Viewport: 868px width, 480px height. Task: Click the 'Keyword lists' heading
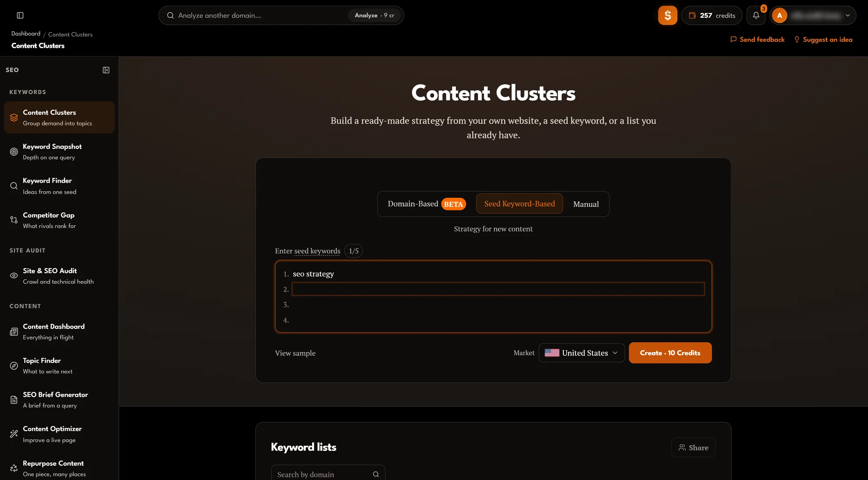coord(303,447)
